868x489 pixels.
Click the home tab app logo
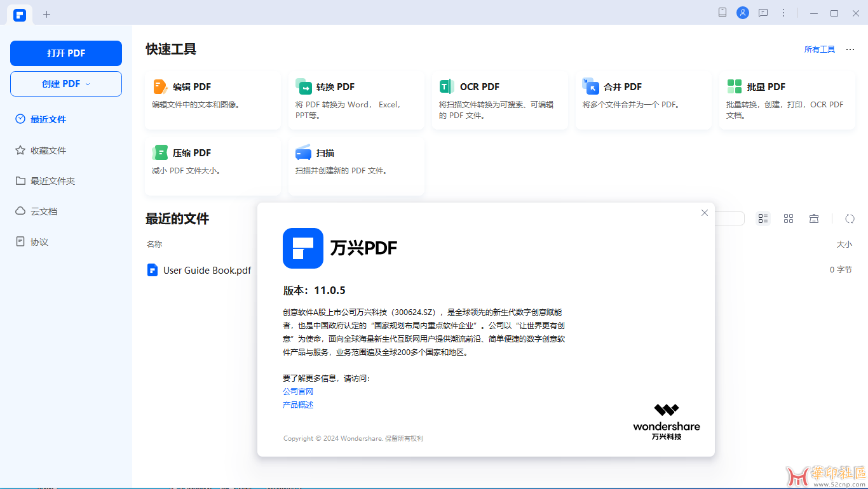(x=20, y=15)
